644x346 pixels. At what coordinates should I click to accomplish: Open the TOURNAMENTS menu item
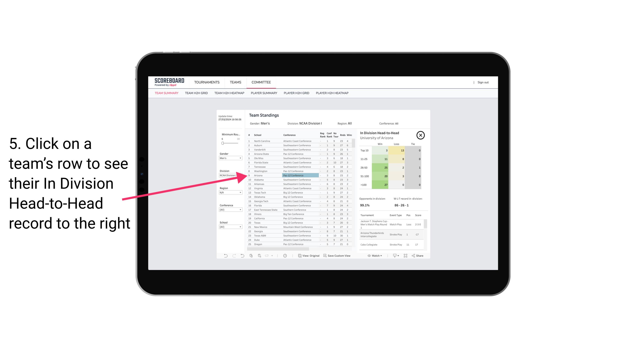[x=206, y=82]
